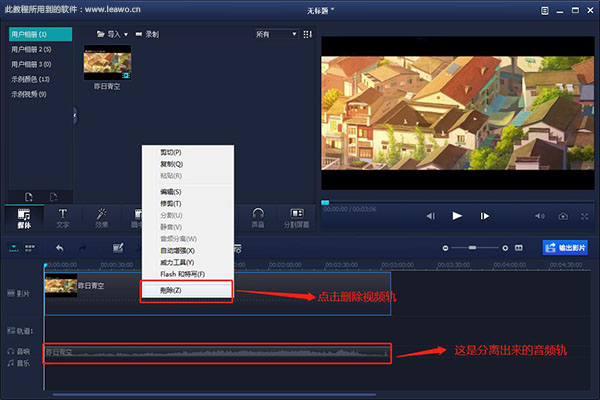600x400 pixels.
Task: Choose 编辑(S) from the context menu
Action: 188,192
